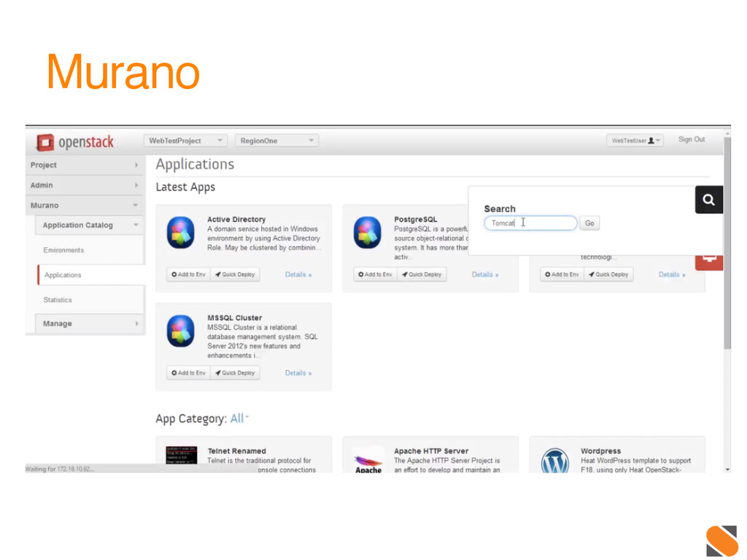Click the Go search button
The image size is (747, 560).
click(x=589, y=223)
